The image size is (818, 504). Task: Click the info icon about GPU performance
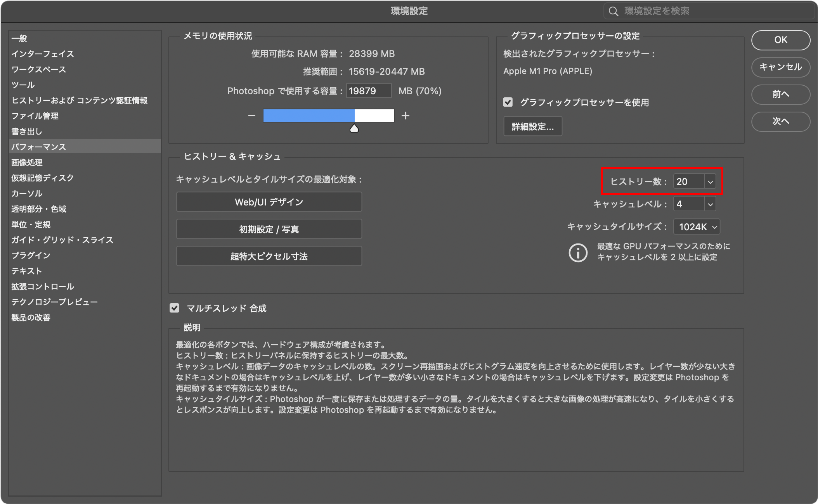tap(578, 253)
